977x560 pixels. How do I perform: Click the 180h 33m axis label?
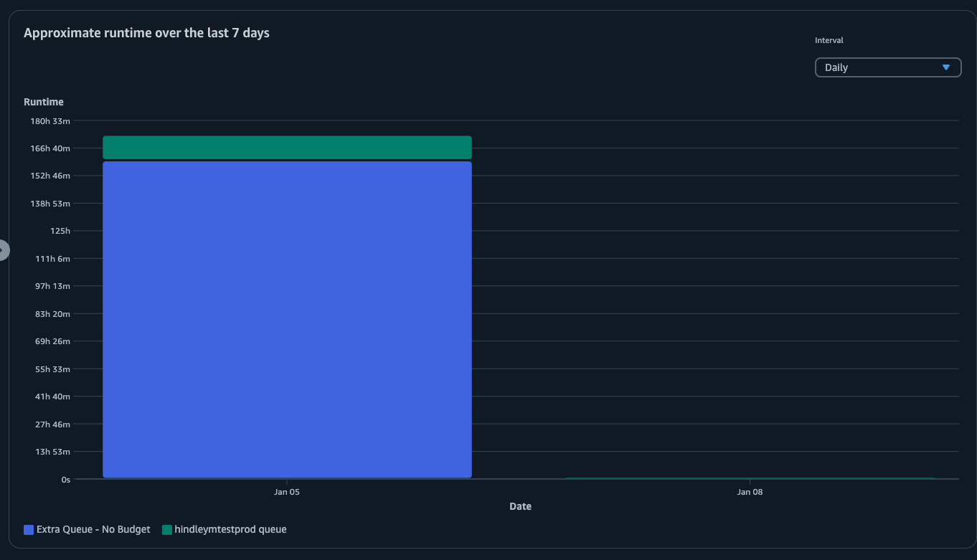[x=51, y=121]
